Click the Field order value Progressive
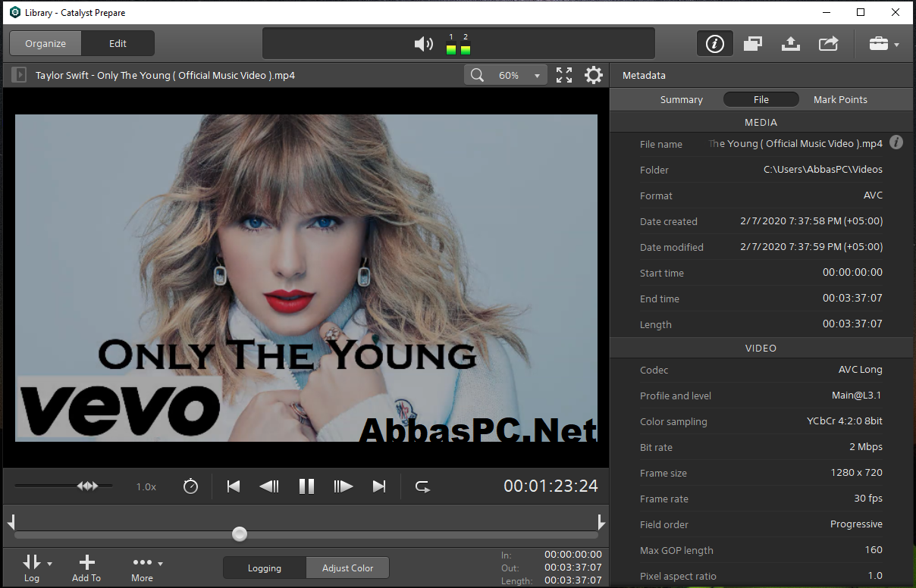The width and height of the screenshot is (916, 588). [857, 524]
